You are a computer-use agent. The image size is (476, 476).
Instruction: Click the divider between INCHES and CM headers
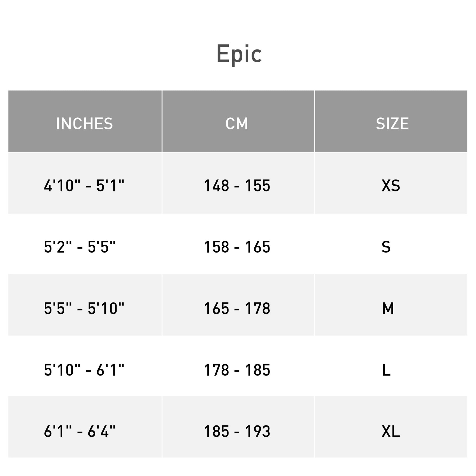pyautogui.click(x=162, y=121)
